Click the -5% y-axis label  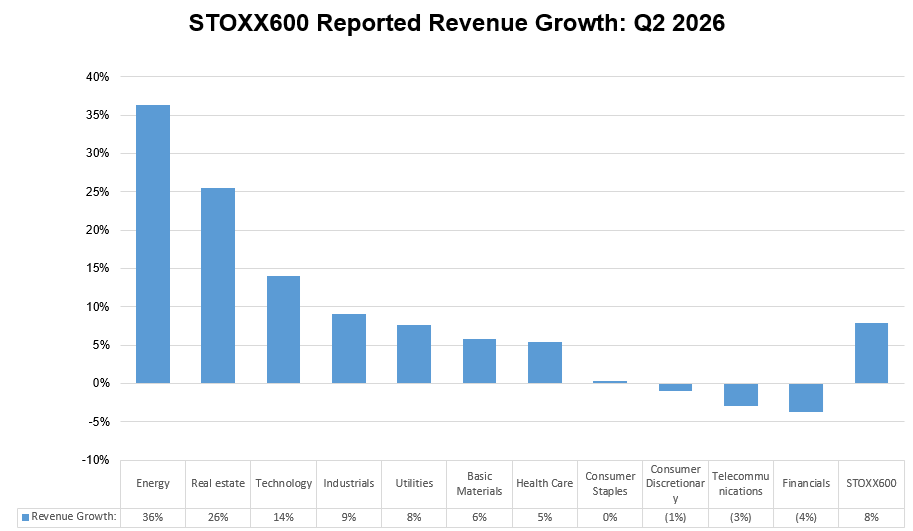click(x=99, y=422)
